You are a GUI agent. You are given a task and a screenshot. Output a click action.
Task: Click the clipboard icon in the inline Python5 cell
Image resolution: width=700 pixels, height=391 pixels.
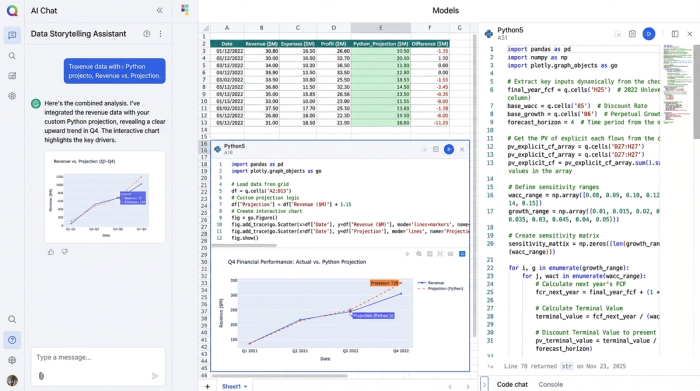coord(436,150)
